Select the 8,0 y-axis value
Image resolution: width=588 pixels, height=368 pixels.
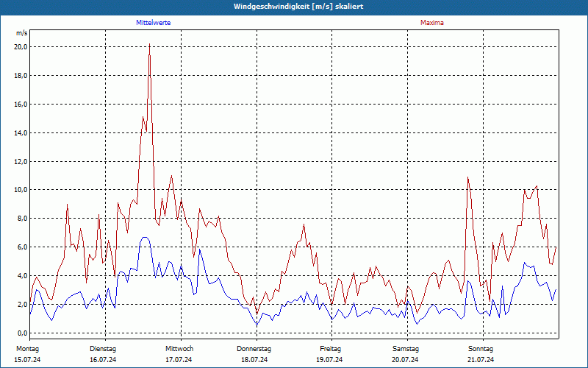(22, 218)
